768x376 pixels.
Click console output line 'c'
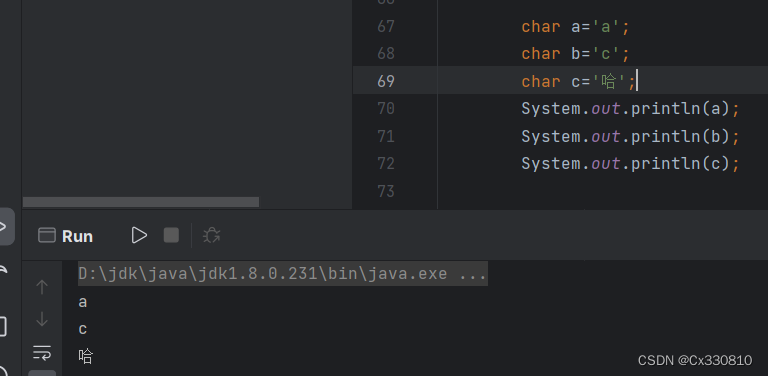point(83,329)
